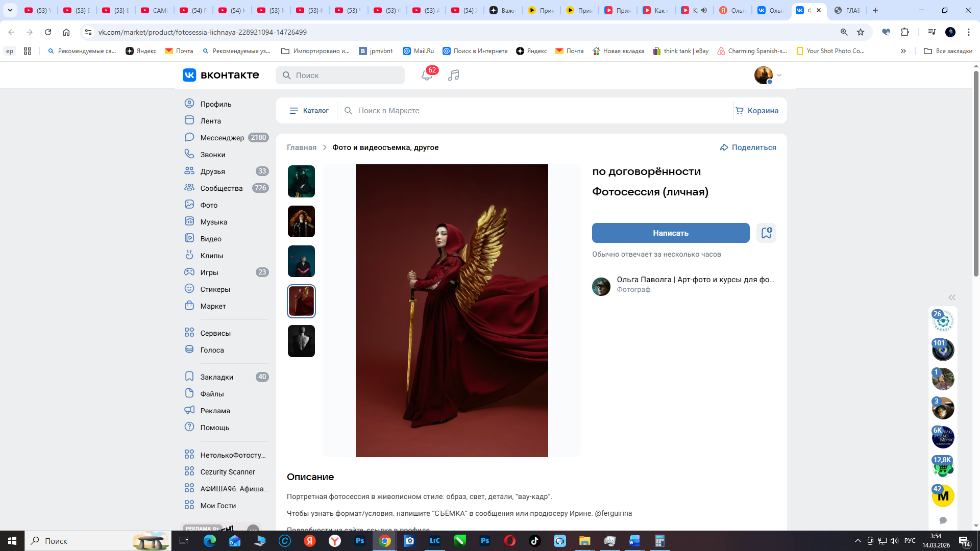Click the ВКонтакте logo
980x551 pixels.
point(221,75)
